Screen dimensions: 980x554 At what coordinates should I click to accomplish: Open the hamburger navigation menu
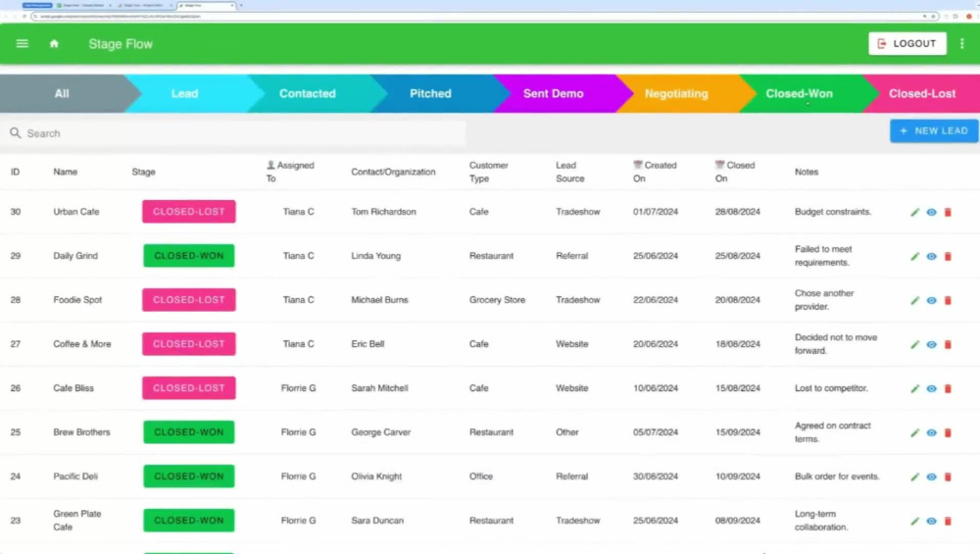coord(22,44)
